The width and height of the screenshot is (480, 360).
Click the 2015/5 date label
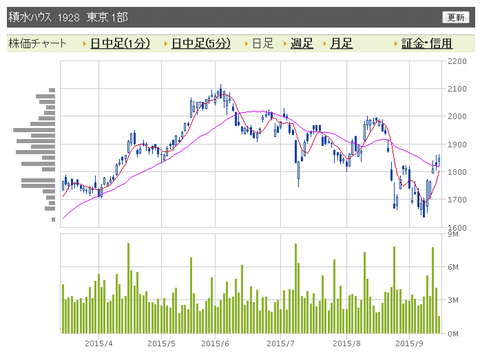click(161, 343)
